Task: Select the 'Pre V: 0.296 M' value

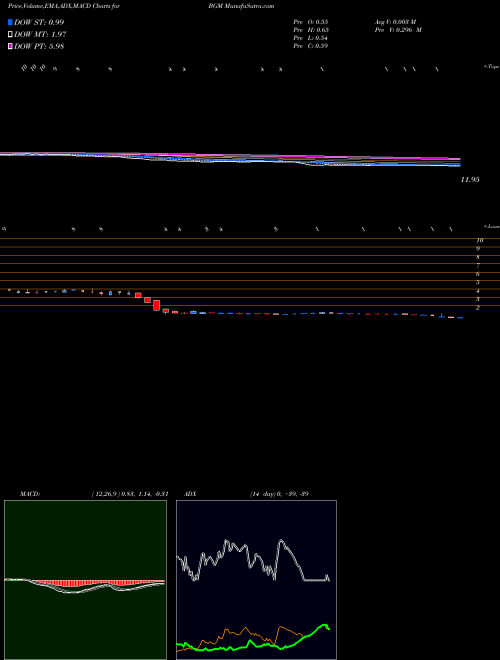Action: [x=397, y=30]
